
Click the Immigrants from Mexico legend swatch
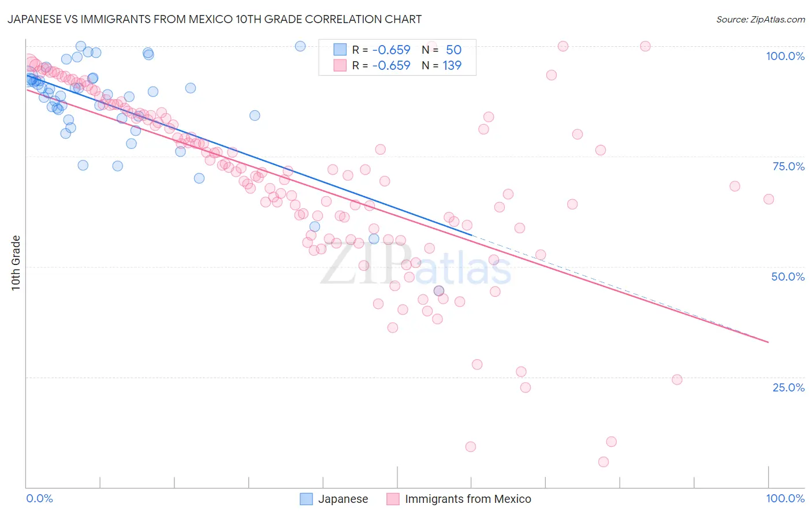(393, 499)
